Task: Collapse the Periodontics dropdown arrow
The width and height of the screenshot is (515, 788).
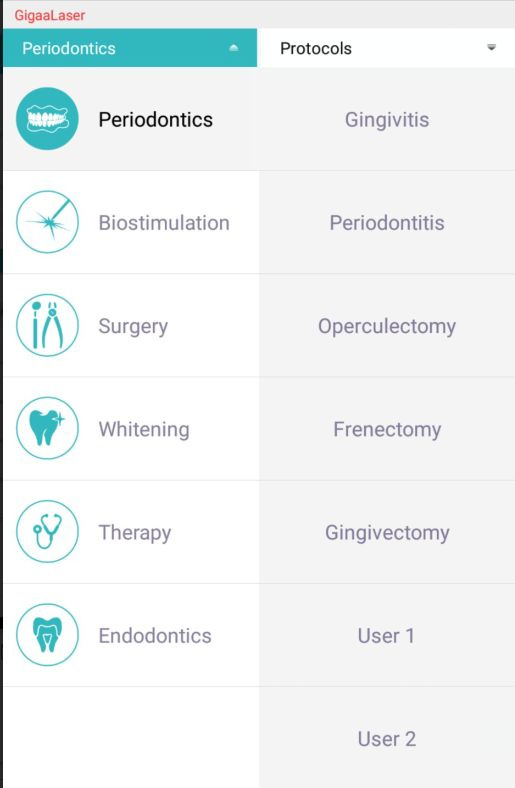Action: pyautogui.click(x=233, y=48)
